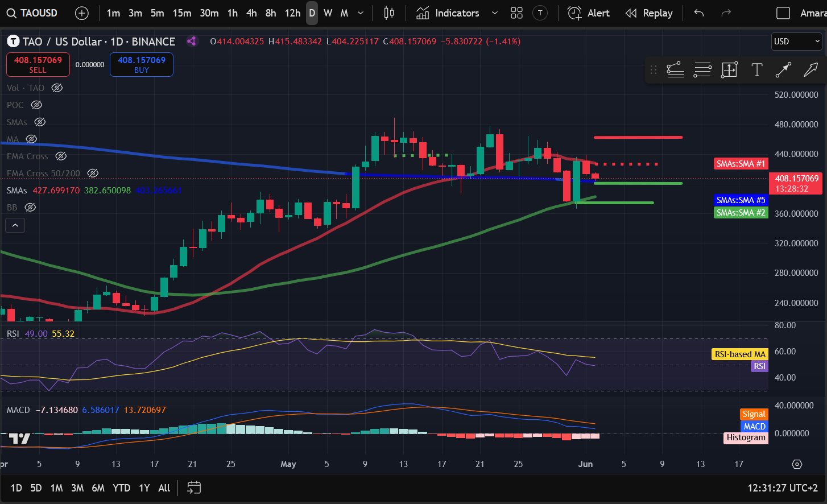Click the TradingView logo icon
827x504 pixels.
[19, 439]
